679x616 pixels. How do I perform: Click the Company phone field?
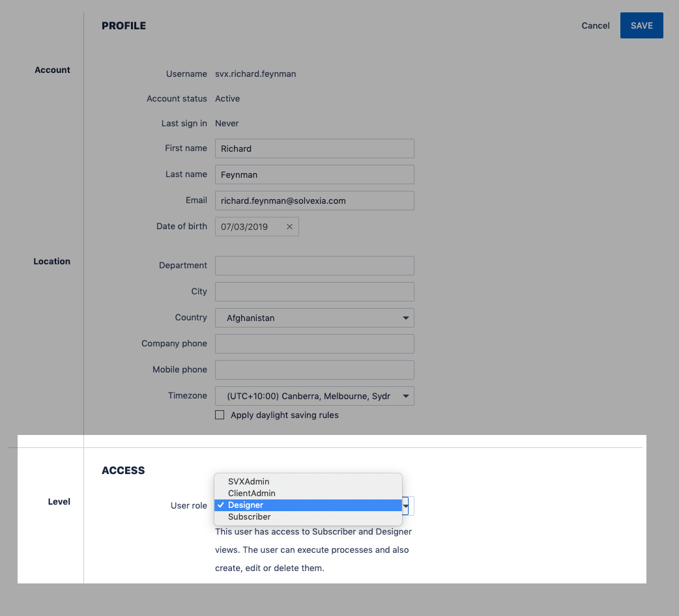[314, 344]
